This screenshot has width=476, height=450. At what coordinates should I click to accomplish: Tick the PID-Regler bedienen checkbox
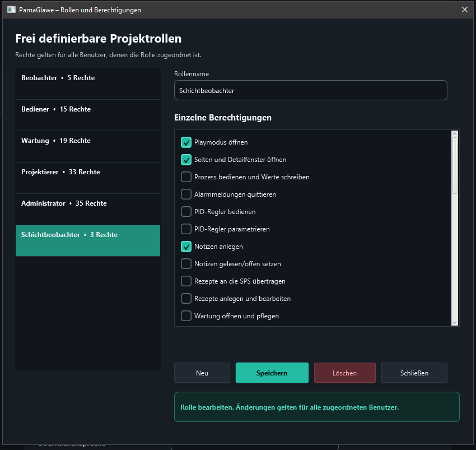click(x=186, y=211)
